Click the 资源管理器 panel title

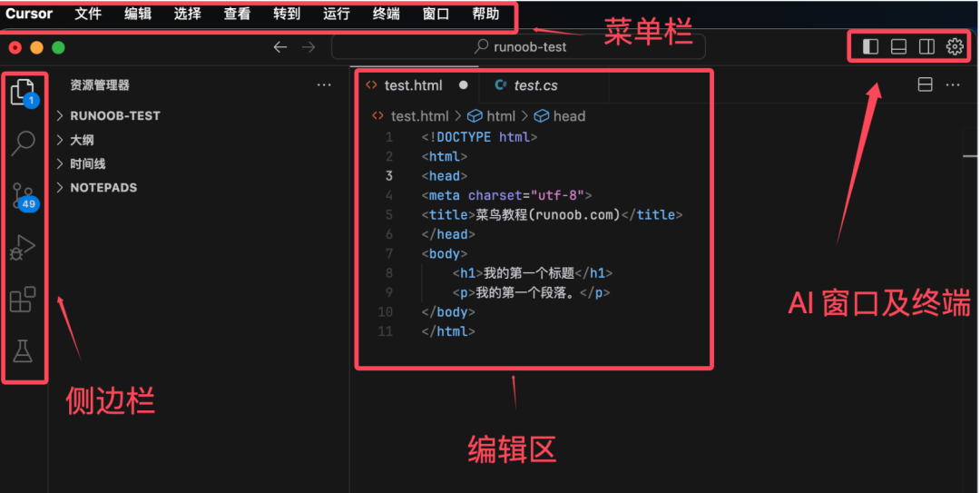(100, 85)
